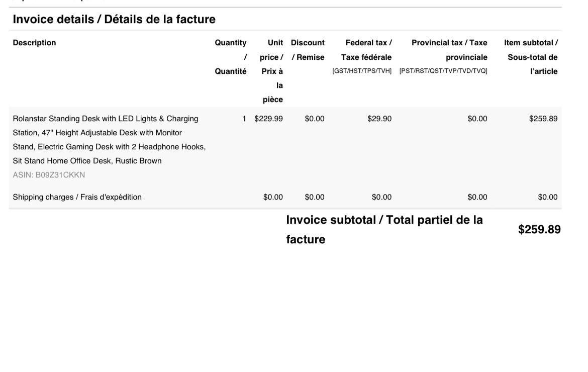Click the PST/RST/QST/TVP/TVD/TVQ tax code label
588x372 pixels.
pos(443,71)
